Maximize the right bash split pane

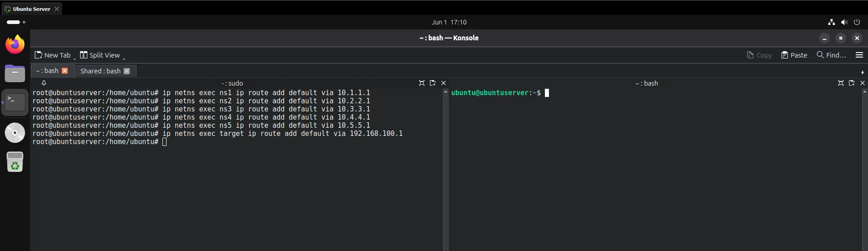tap(841, 83)
